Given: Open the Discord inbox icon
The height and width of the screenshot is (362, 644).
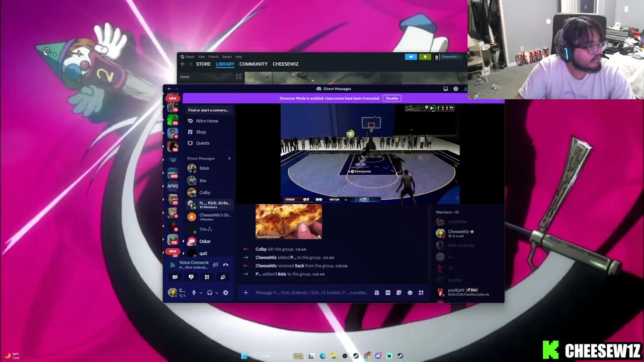Looking at the screenshot, I should pos(445,89).
